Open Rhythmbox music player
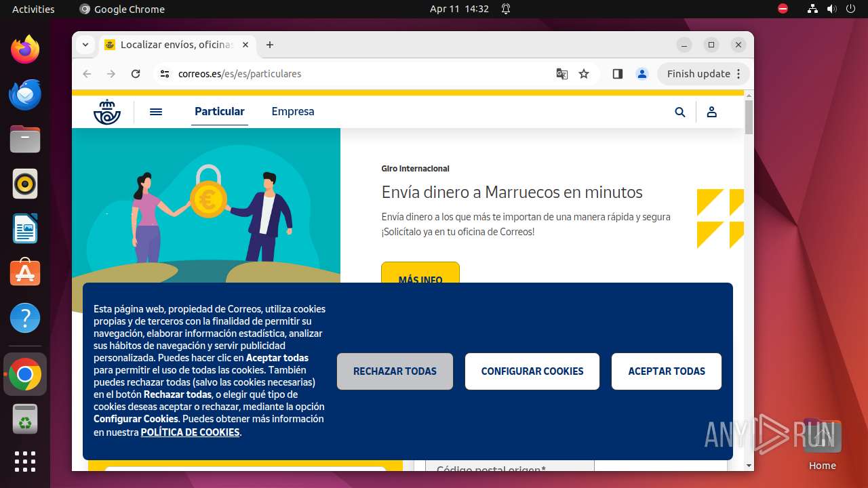 tap(25, 184)
